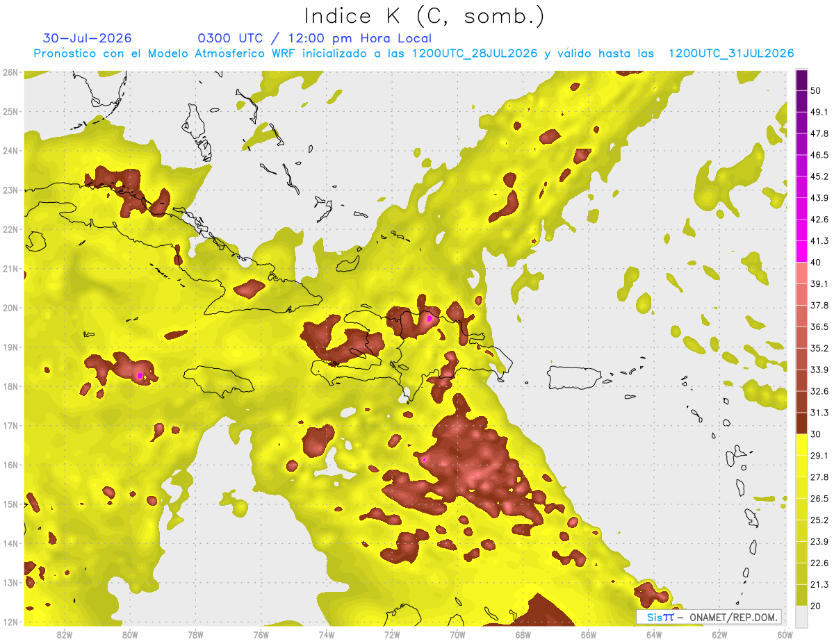The image size is (834, 644).
Task: Click the colorbar value "30"
Action: (816, 434)
